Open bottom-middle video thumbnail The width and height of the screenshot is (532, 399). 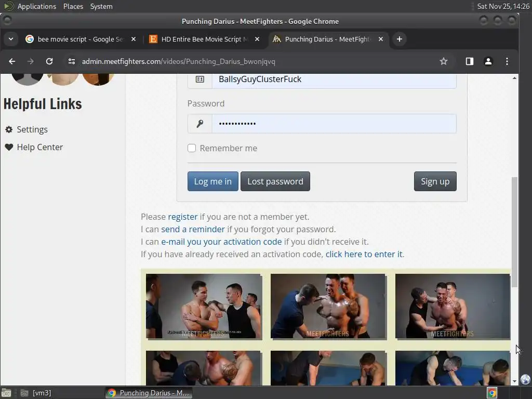tap(328, 368)
